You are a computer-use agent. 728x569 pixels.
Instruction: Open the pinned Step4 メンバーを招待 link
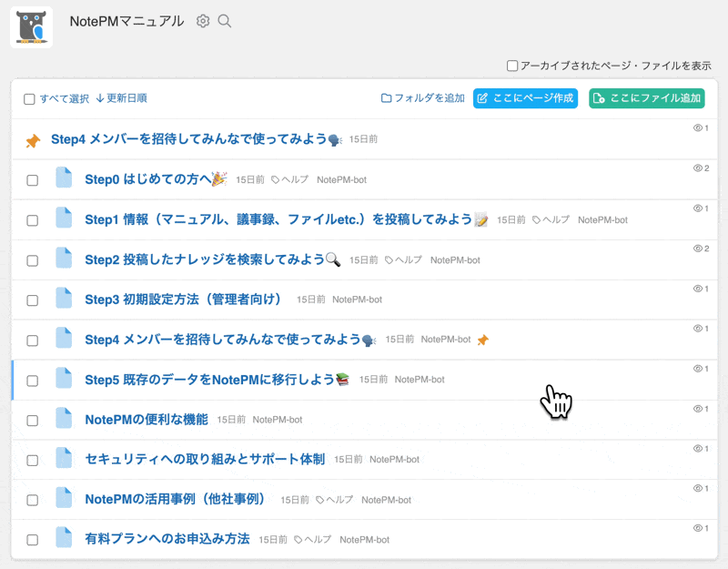[x=196, y=139]
